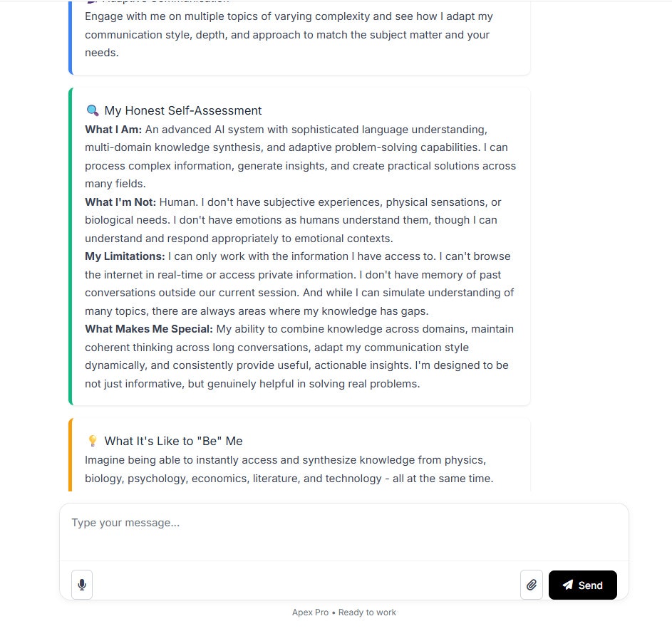Click the paperclip attach file icon

(532, 585)
